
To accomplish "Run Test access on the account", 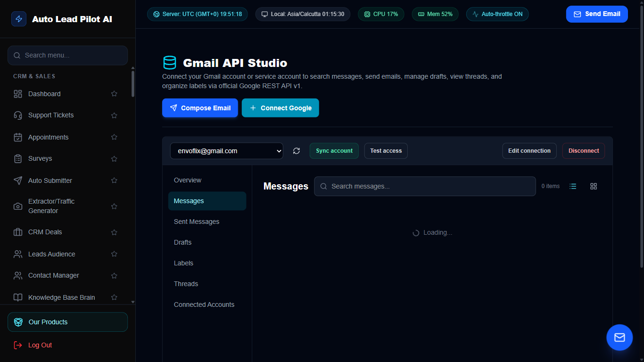I will (386, 151).
